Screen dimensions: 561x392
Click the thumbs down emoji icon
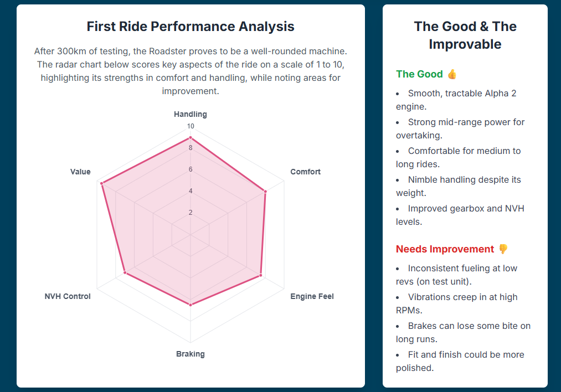[x=503, y=249]
